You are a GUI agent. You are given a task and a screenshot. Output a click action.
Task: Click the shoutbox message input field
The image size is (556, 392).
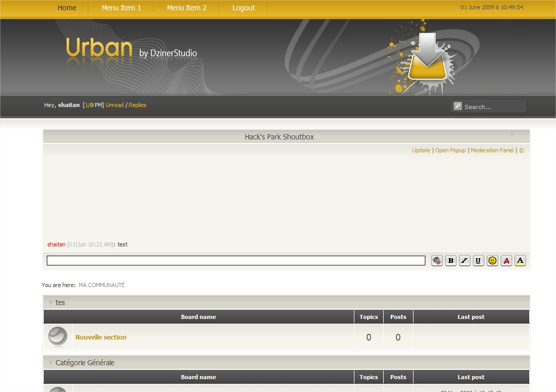point(236,261)
